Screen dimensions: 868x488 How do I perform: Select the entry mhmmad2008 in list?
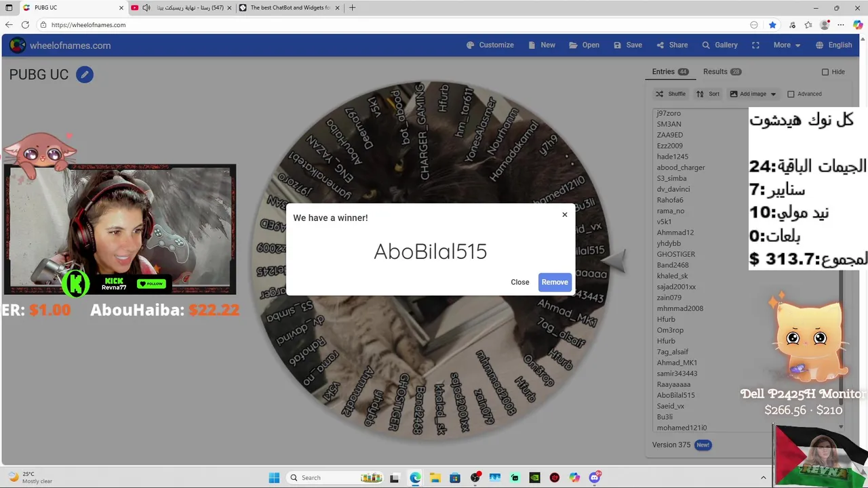click(x=679, y=308)
